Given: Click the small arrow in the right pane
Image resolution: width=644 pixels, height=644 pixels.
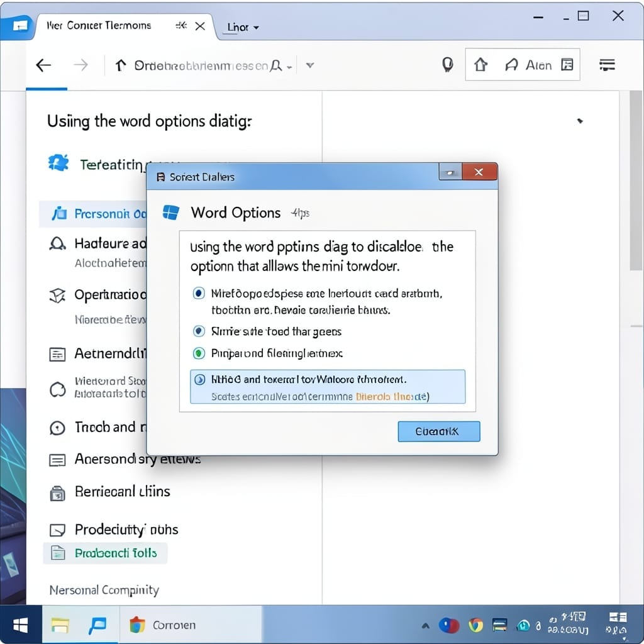Looking at the screenshot, I should pos(580,121).
